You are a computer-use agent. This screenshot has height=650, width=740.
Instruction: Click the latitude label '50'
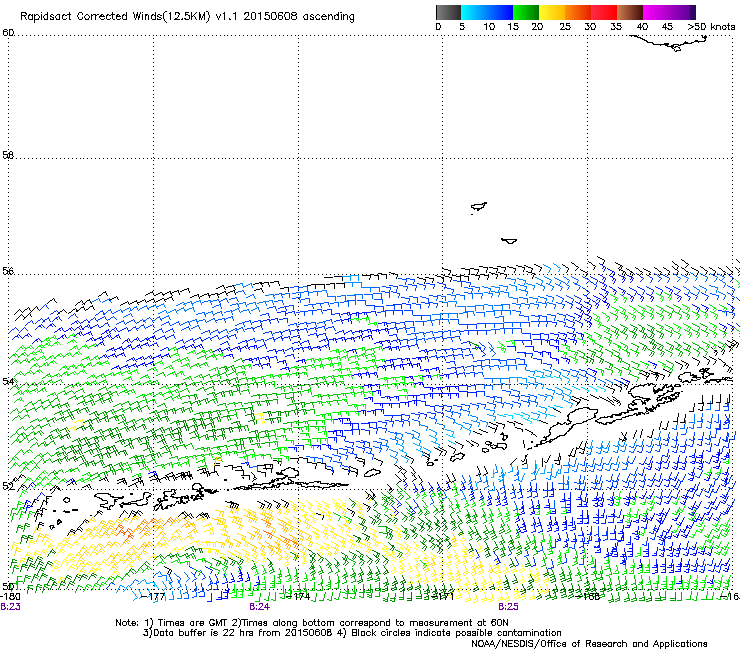click(x=8, y=586)
